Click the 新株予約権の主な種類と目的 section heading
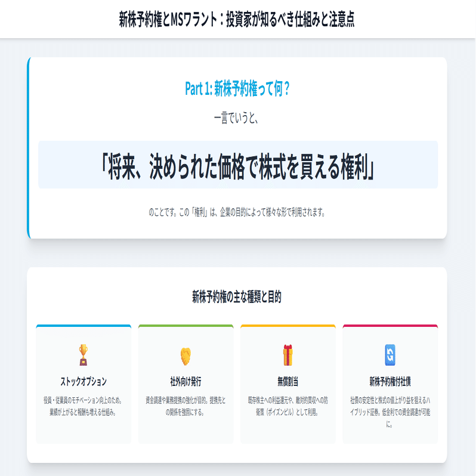 point(237,297)
